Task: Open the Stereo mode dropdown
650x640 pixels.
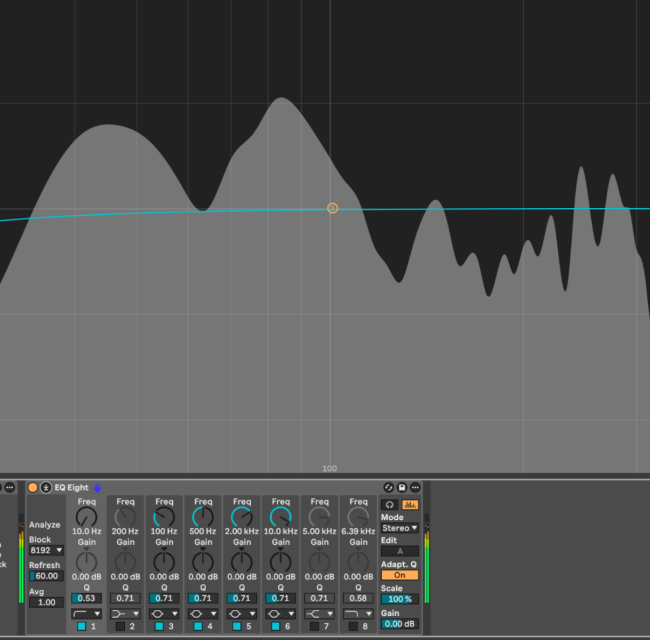Action: 399,528
